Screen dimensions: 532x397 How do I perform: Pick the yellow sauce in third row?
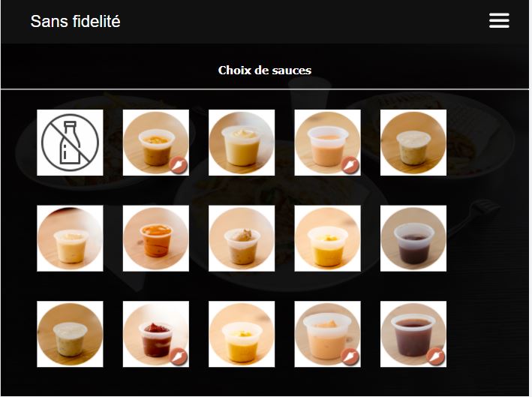pyautogui.click(x=242, y=334)
